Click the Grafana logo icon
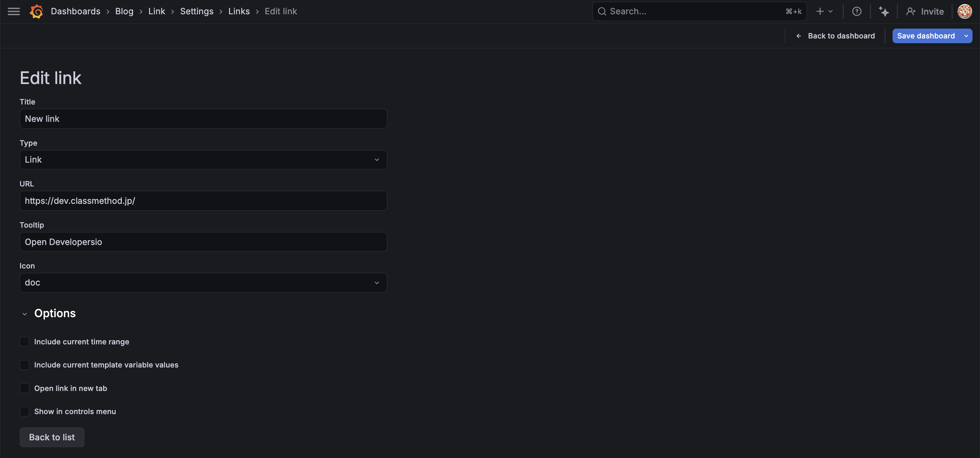 tap(36, 12)
